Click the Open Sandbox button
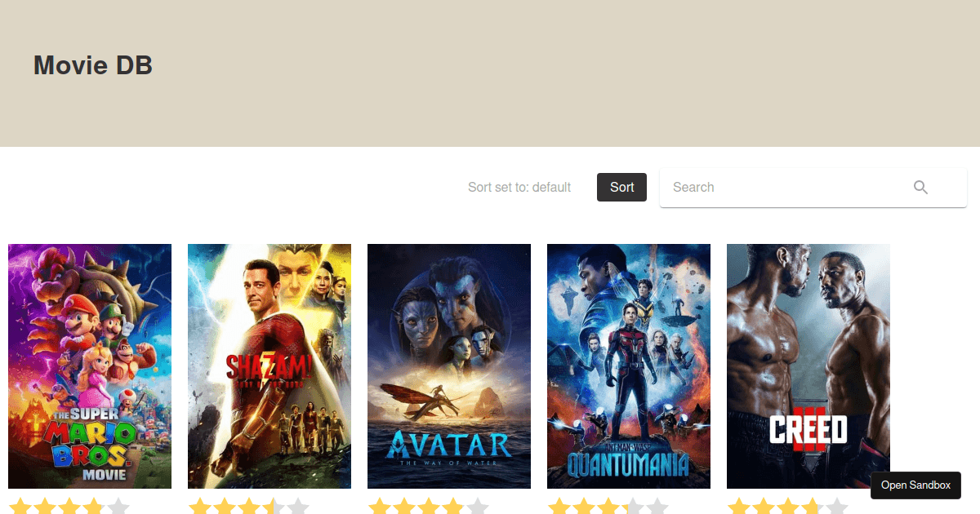This screenshot has width=980, height=514. point(915,485)
